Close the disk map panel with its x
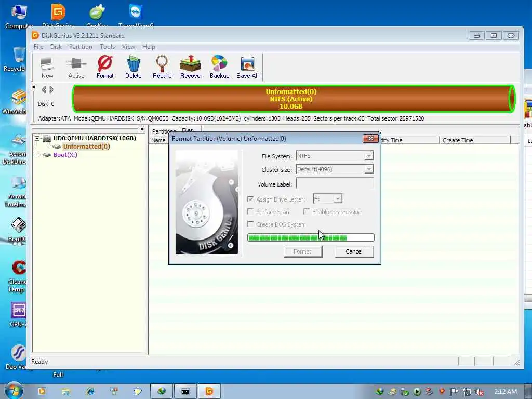Viewport: 532px width, 399px height. (34, 87)
